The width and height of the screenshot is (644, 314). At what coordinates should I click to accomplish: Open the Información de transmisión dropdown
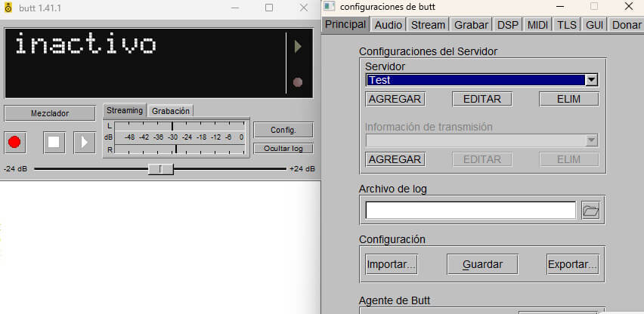pos(481,140)
